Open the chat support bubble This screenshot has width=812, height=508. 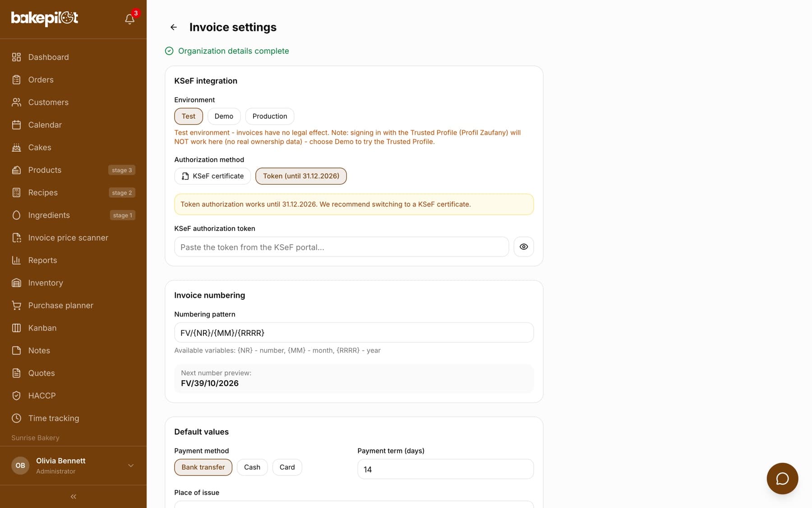(782, 479)
